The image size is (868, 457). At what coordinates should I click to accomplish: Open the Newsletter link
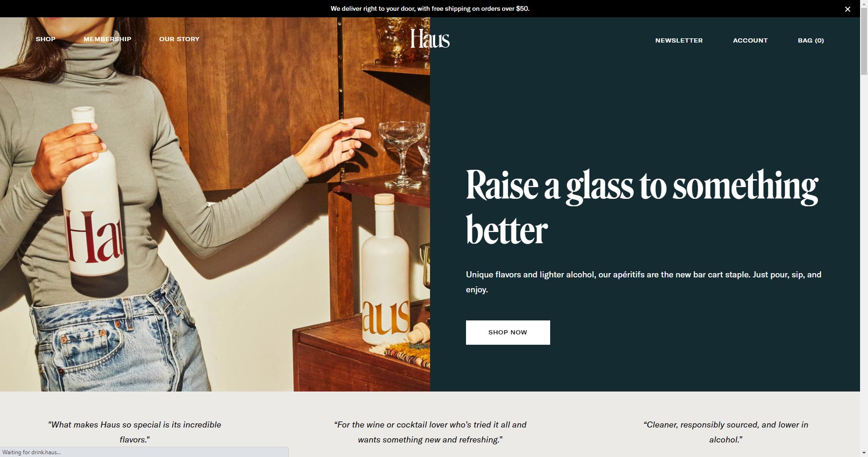point(679,40)
